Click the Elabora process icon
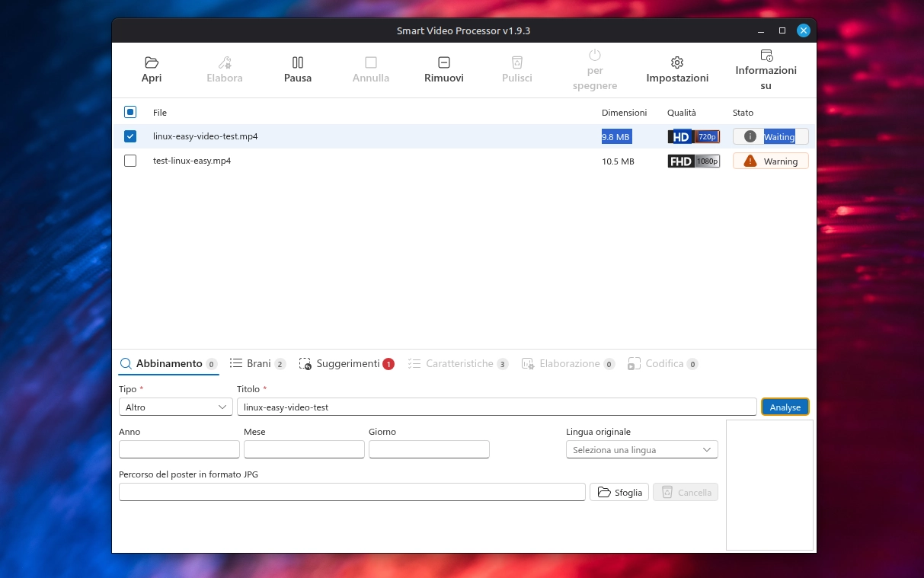The height and width of the screenshot is (578, 924). [x=225, y=62]
